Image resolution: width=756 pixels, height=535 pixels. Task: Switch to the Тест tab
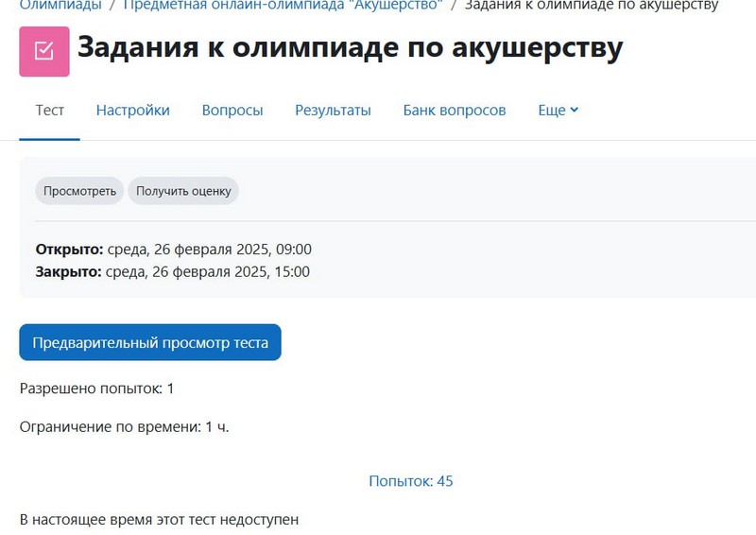coord(50,111)
